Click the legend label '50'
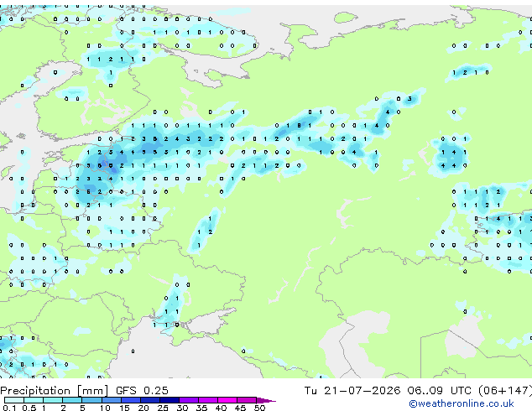Viewport: 532px width, 411px height. pos(259,408)
